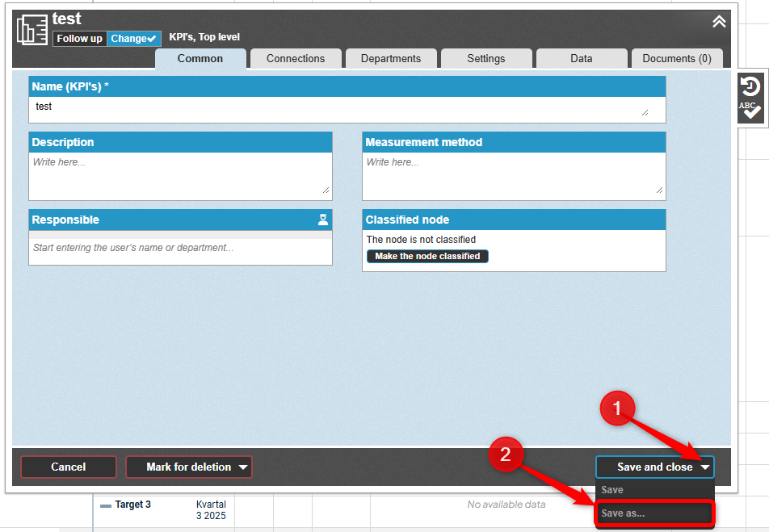Click the user icon in Responsible header
This screenshot has height=532, width=769.
(323, 220)
